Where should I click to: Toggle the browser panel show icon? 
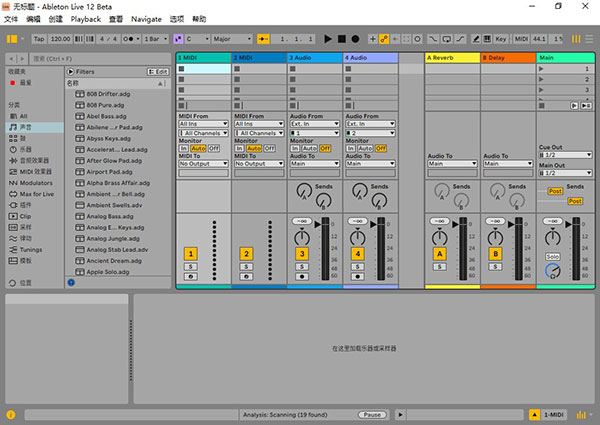12,39
